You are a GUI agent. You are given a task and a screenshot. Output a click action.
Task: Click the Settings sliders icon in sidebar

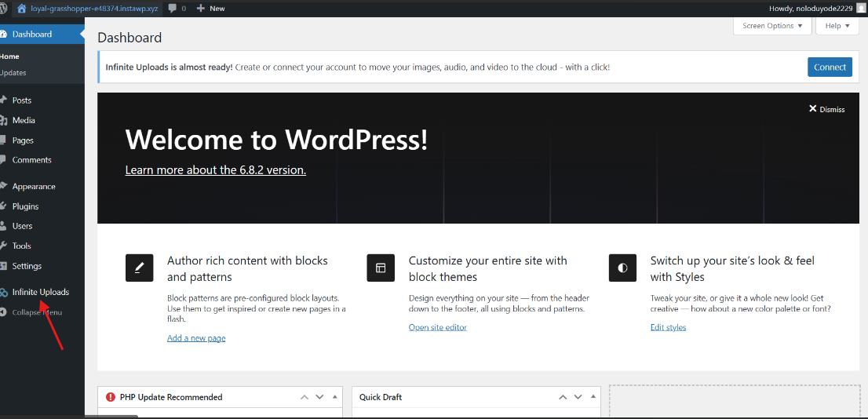[x=3, y=266]
